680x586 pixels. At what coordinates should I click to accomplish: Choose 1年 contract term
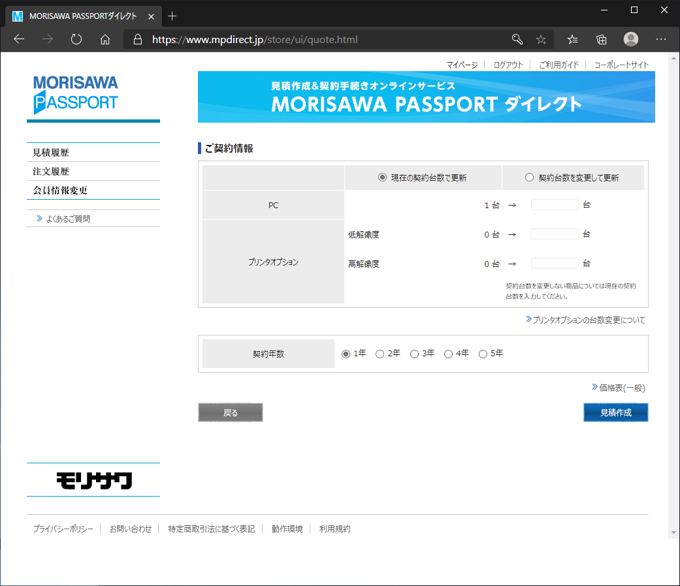pos(346,354)
